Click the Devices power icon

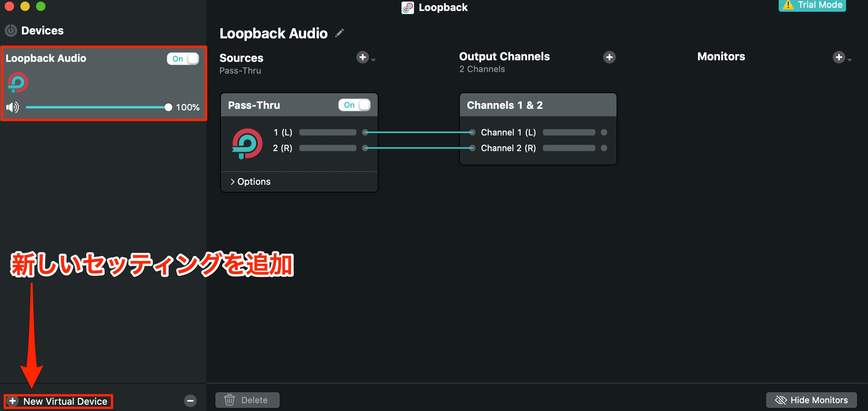point(11,31)
